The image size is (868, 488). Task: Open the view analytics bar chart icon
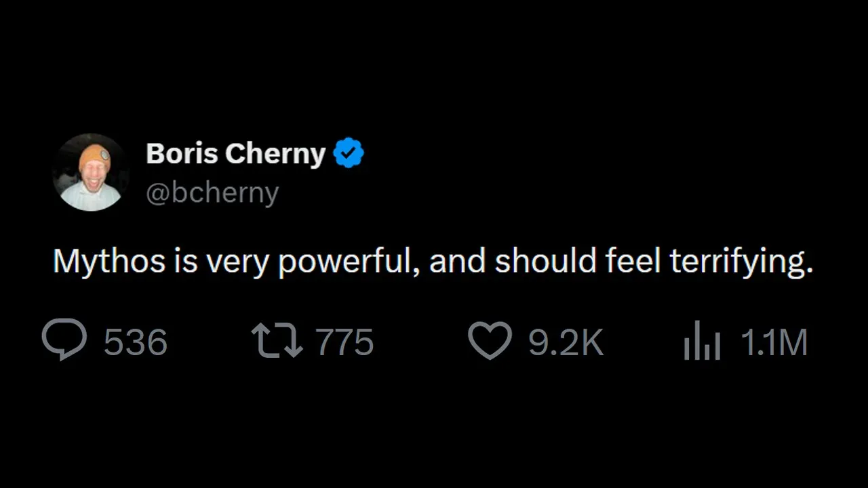701,342
